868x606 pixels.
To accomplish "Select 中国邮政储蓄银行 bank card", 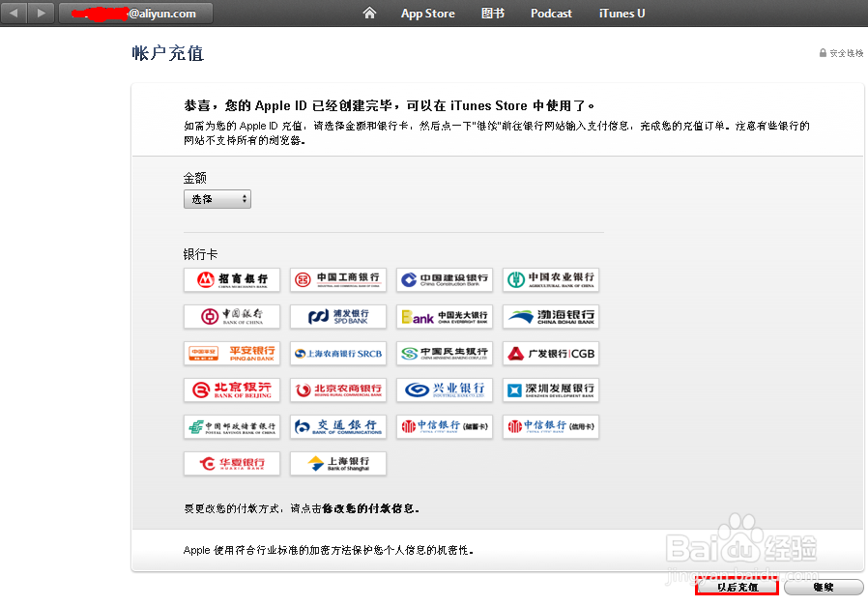I will (232, 426).
